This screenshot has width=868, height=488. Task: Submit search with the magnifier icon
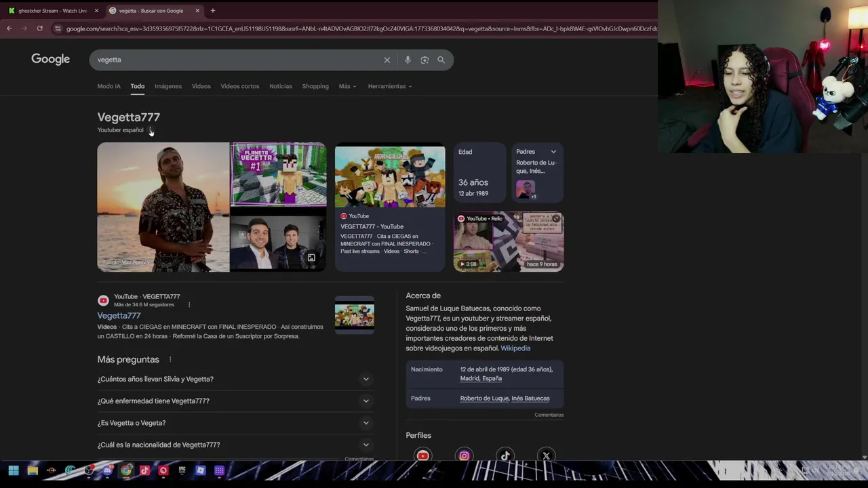441,60
